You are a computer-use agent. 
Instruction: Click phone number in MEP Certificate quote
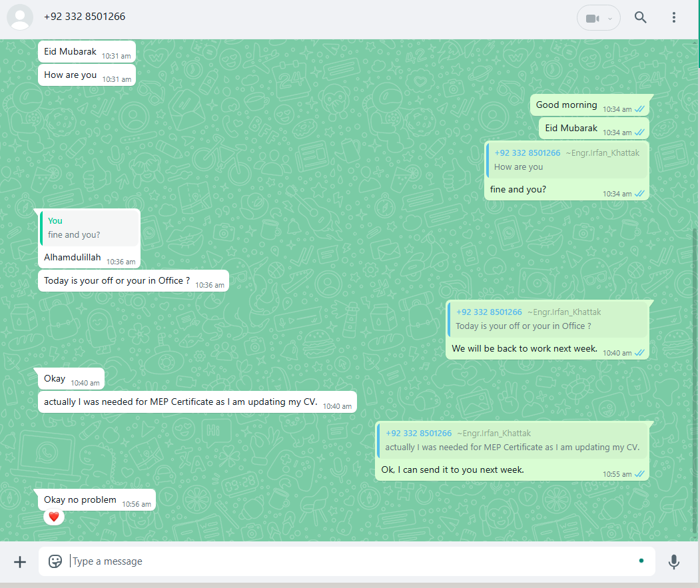point(419,433)
